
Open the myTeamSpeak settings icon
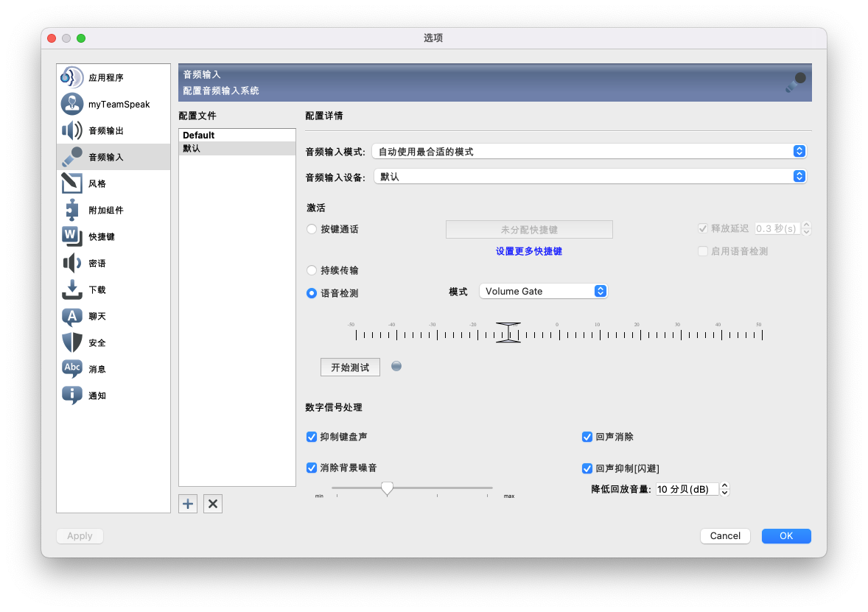click(x=71, y=104)
